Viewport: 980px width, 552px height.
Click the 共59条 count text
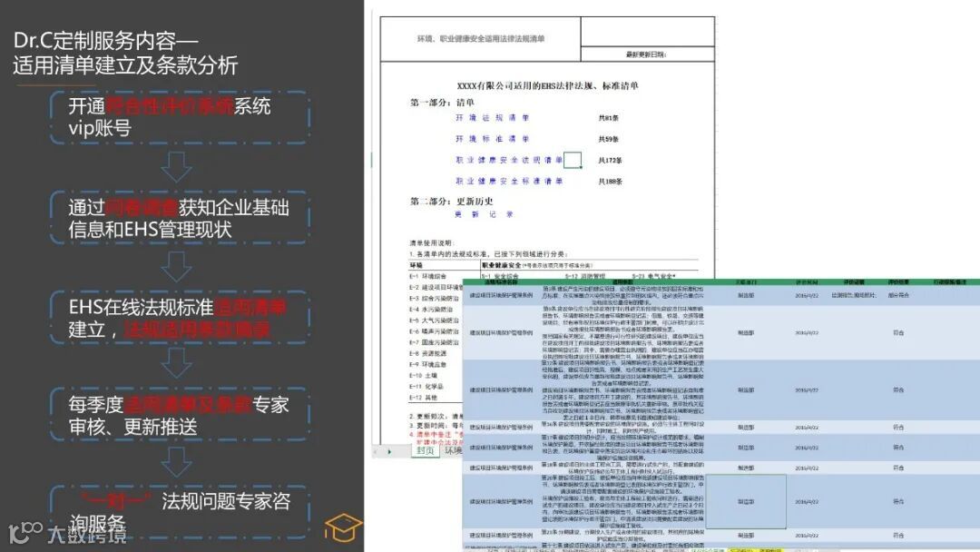pos(608,139)
